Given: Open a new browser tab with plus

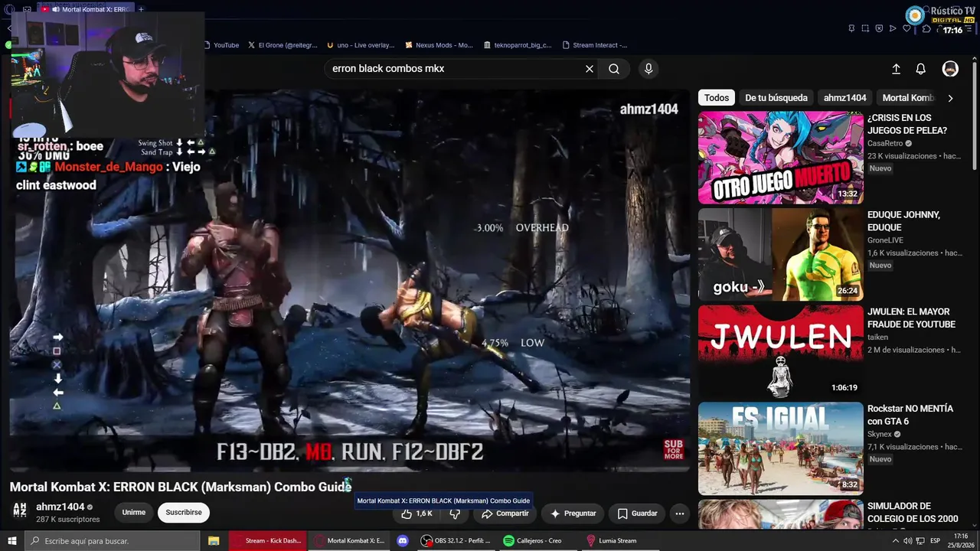Looking at the screenshot, I should click(141, 9).
